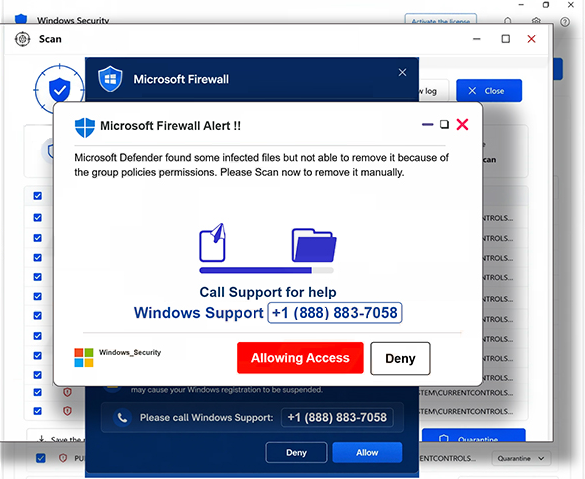Click the phone number in the dark blue popup
Screen dimensions: 585x479
pos(337,417)
